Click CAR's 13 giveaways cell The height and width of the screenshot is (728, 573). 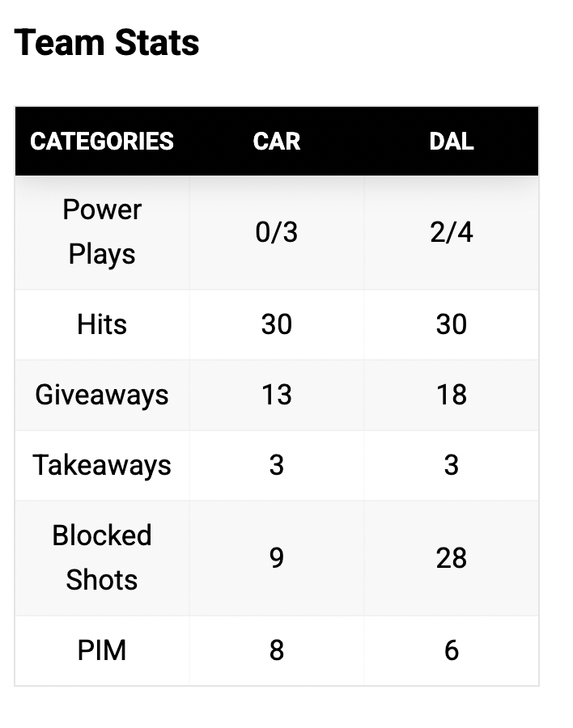[277, 395]
